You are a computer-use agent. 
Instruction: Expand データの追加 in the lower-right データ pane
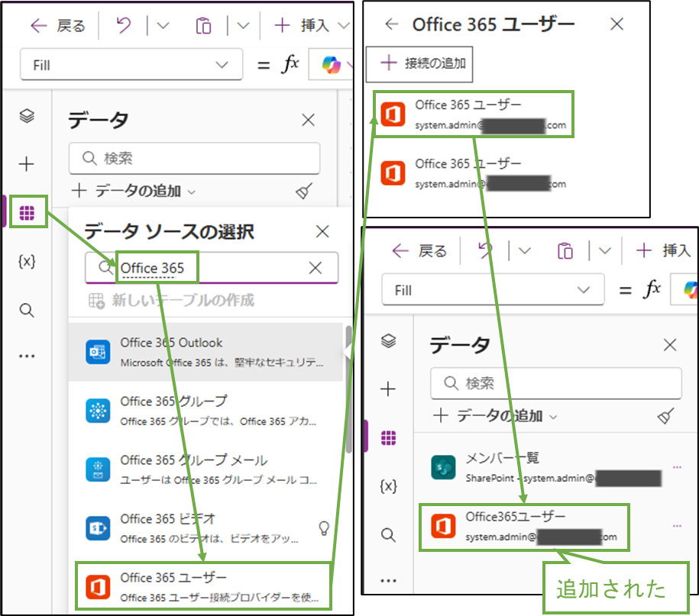pyautogui.click(x=495, y=416)
